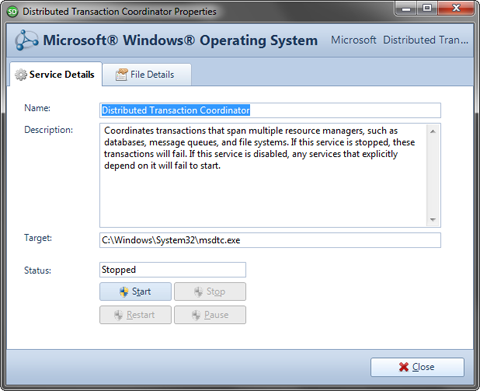
Task: Click the Status field showing Stopped
Action: click(173, 270)
